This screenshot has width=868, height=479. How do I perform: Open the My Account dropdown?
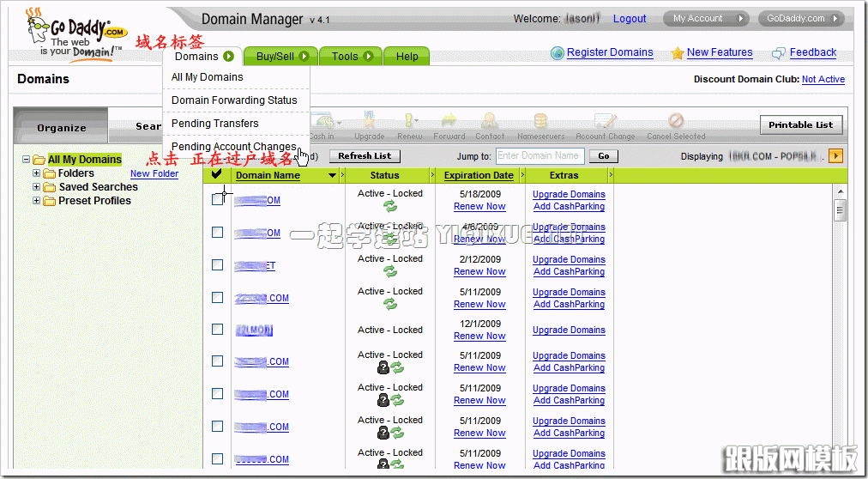[706, 19]
